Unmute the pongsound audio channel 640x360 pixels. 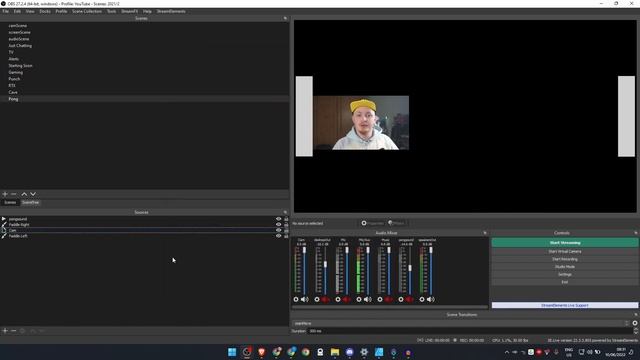click(409, 300)
